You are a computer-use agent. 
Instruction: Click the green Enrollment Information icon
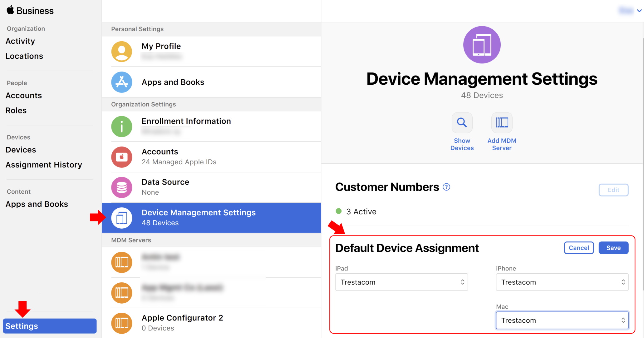click(122, 127)
